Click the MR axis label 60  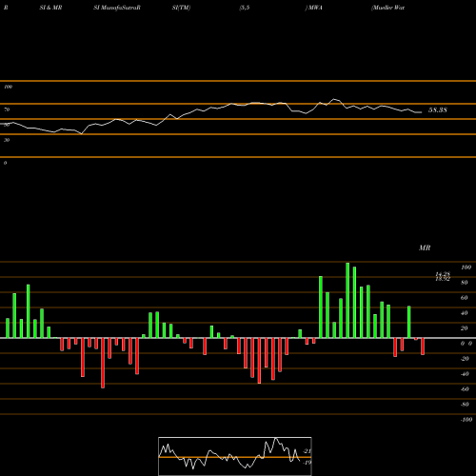coord(465,298)
